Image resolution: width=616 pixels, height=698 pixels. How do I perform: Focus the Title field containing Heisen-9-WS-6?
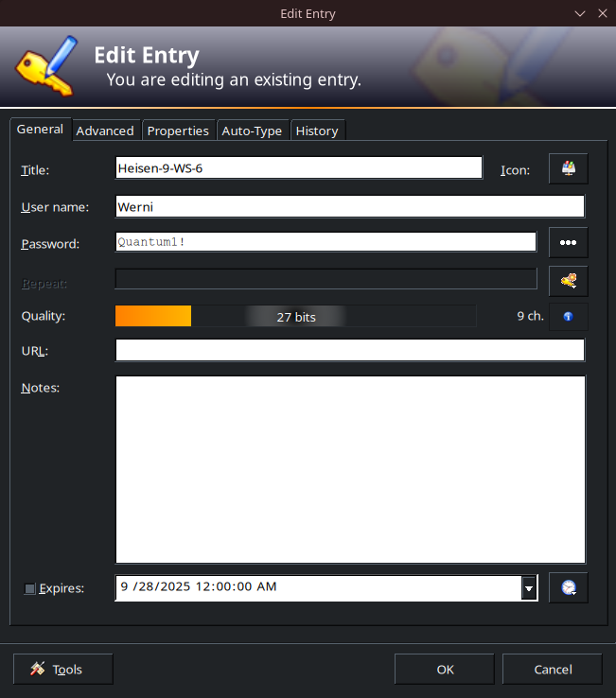point(298,168)
